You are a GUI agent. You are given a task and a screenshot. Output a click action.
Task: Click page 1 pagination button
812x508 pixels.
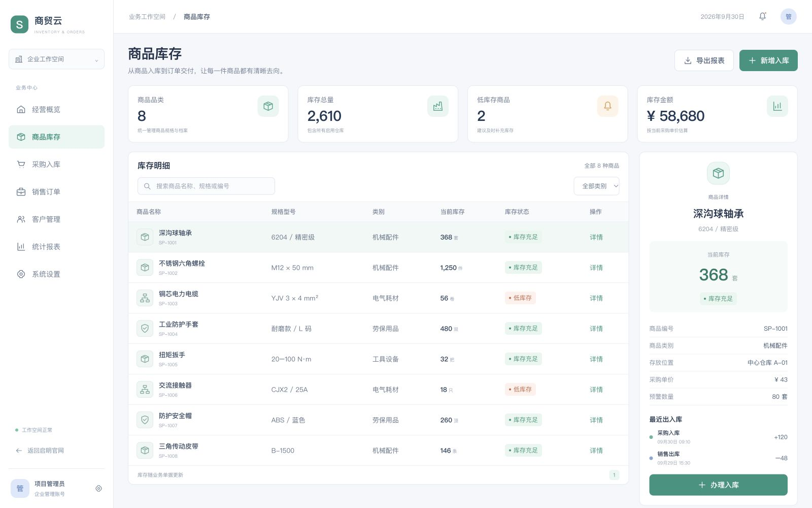point(614,475)
